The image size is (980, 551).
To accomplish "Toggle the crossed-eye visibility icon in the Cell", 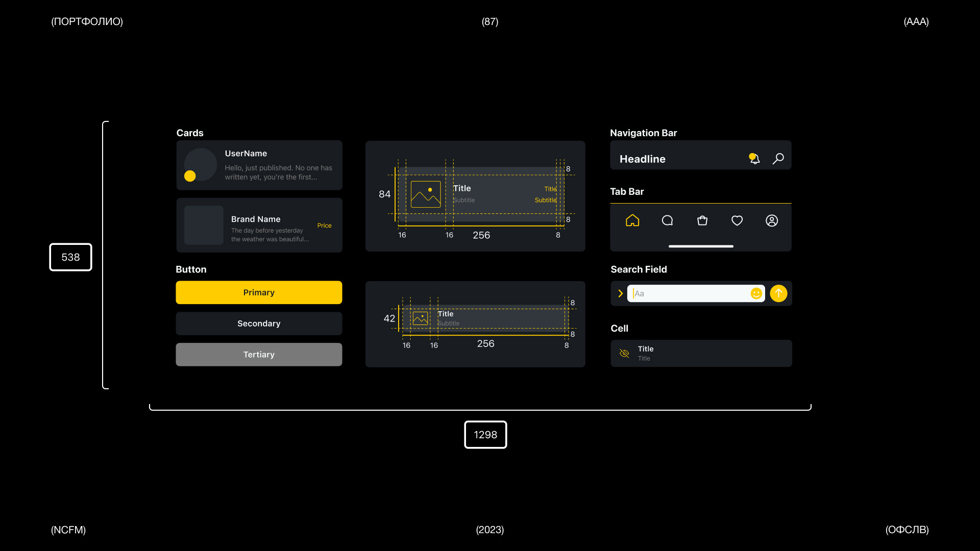I will coord(624,353).
